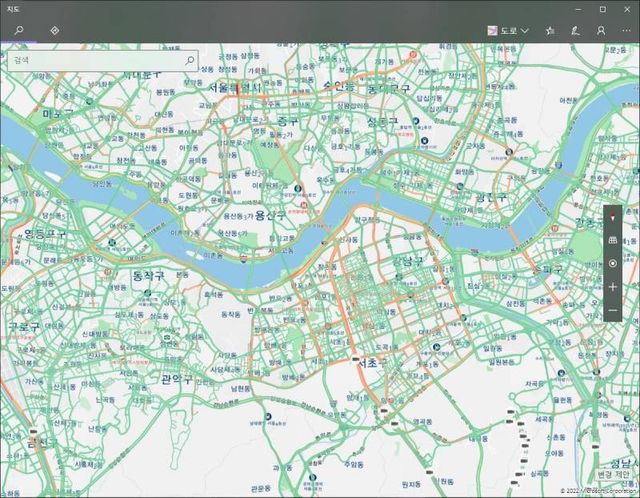Switch to the Directions tab
Screen dimensions: 640x498
(x=55, y=30)
